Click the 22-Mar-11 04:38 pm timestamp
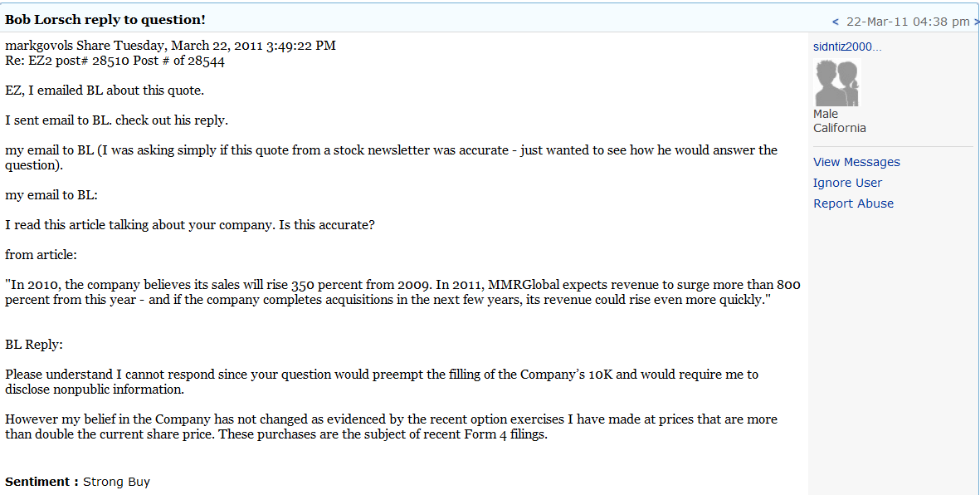This screenshot has width=980, height=495. click(907, 22)
